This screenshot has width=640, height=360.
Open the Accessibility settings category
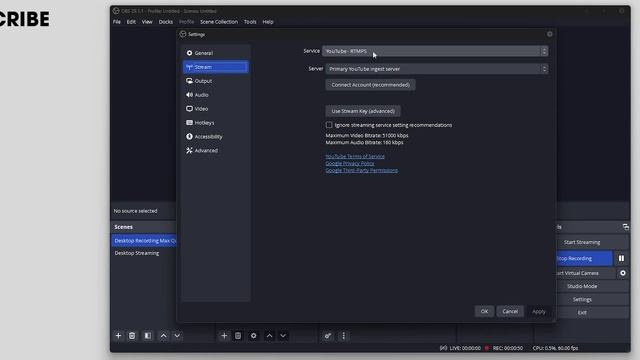(x=216, y=136)
